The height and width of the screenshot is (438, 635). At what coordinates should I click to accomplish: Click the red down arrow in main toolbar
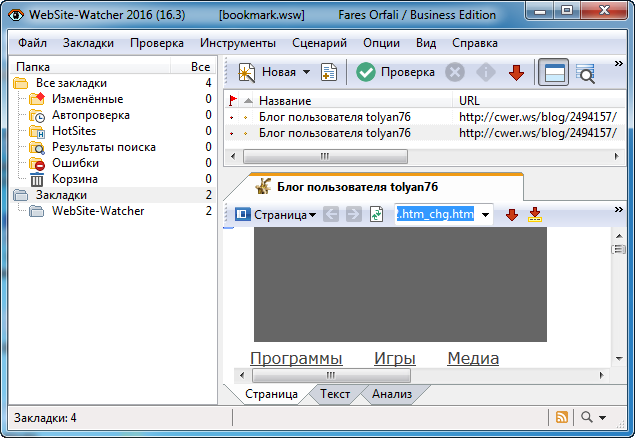tap(516, 72)
